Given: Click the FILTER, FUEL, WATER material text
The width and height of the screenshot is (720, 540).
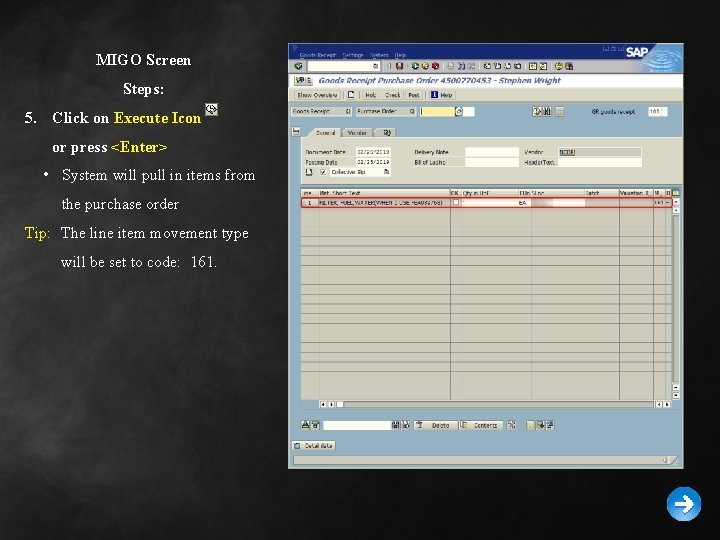Looking at the screenshot, I should 381,202.
